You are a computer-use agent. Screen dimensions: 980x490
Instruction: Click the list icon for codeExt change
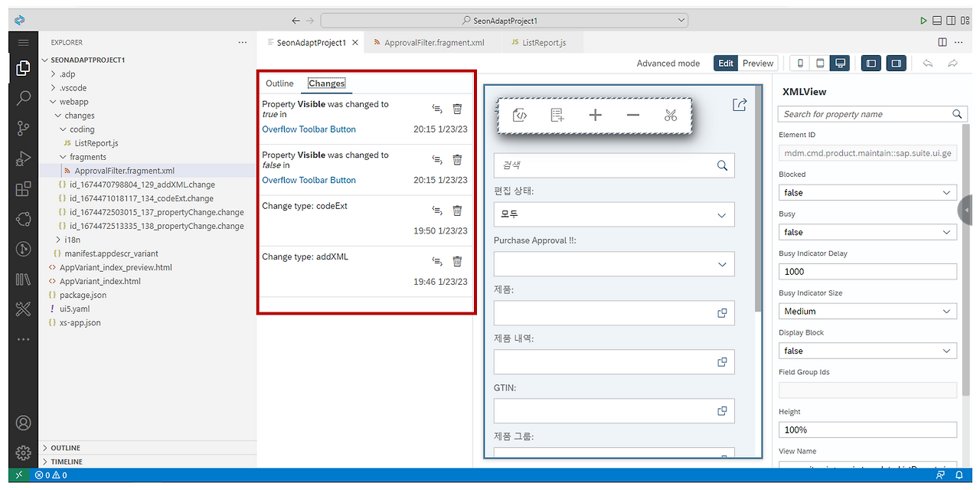point(437,210)
